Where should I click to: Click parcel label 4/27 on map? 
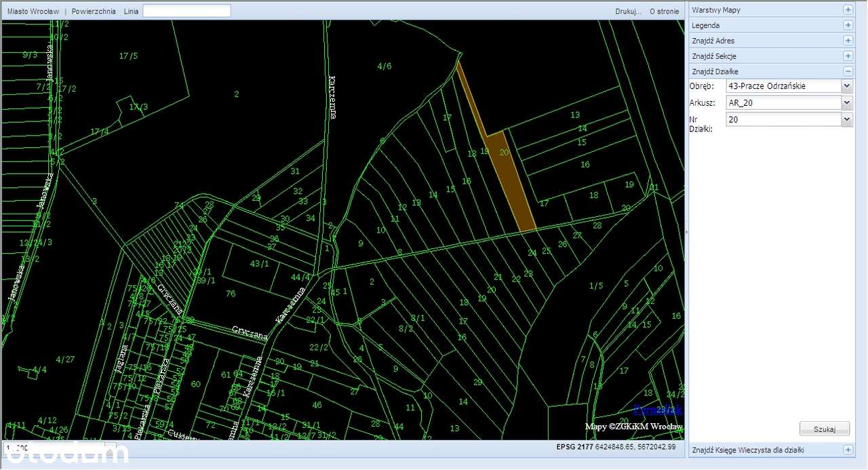coord(65,359)
